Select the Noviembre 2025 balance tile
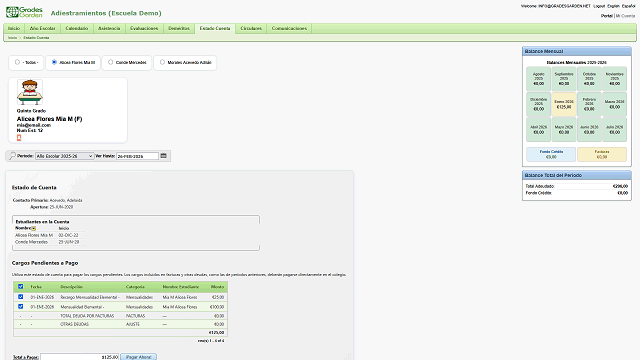Image resolution: width=640 pixels, height=360 pixels. (x=614, y=79)
